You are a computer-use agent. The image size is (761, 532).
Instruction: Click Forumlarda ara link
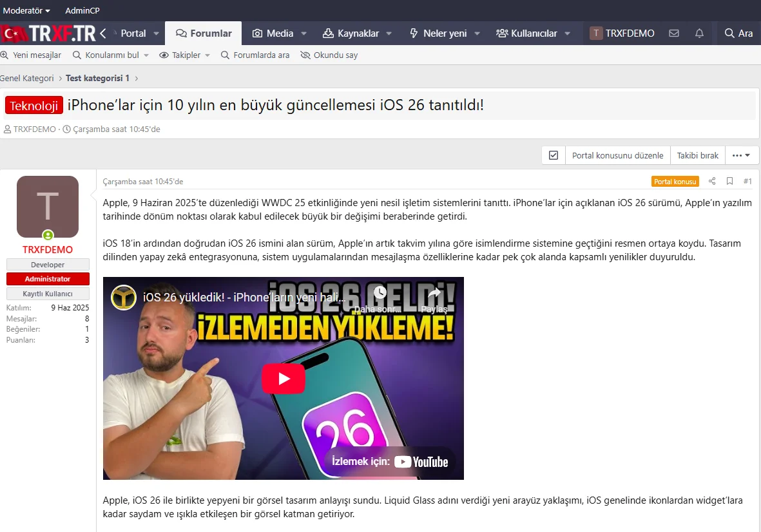point(255,55)
